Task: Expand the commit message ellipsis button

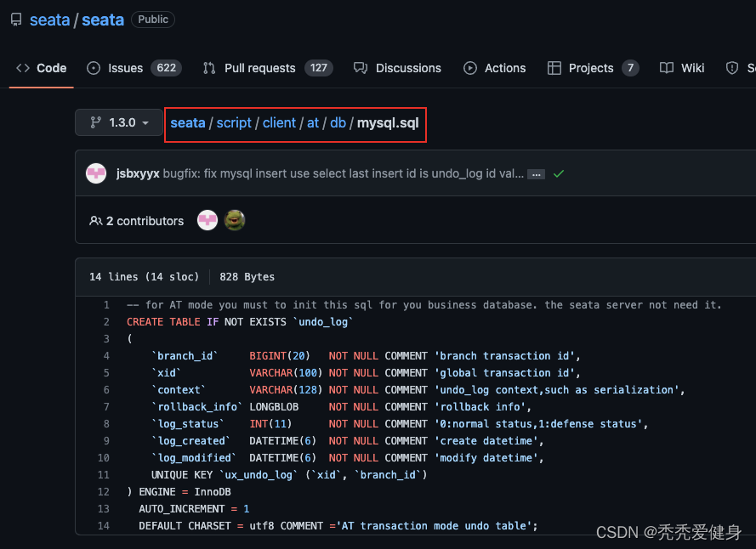Action: pyautogui.click(x=536, y=173)
